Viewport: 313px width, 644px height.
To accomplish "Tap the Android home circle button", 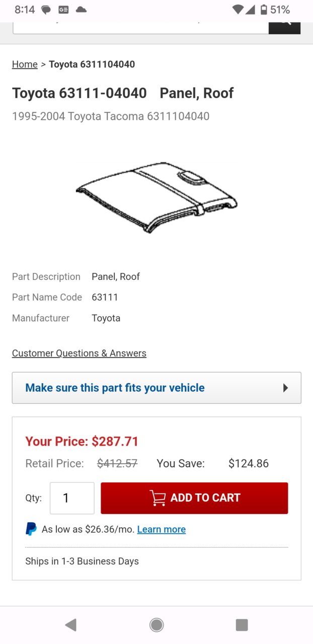I will (156, 625).
